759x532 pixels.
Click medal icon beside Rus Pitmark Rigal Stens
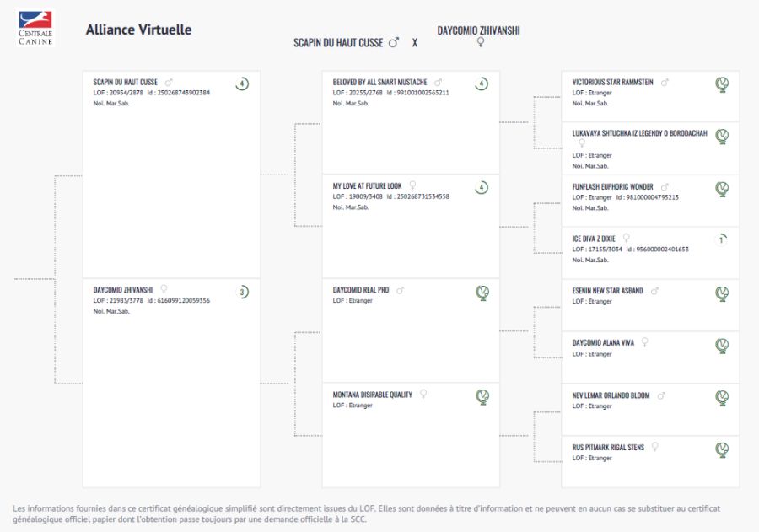tap(722, 449)
